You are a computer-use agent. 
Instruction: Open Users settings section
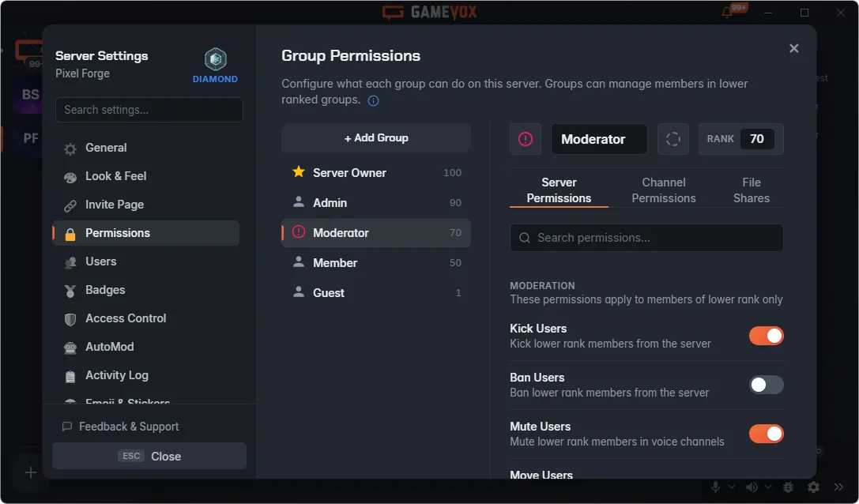click(145, 261)
